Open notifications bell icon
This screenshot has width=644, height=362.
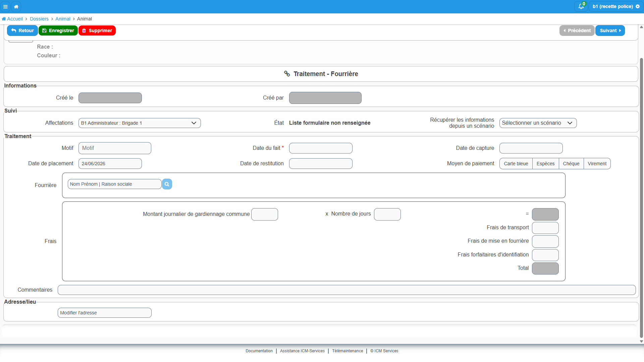click(581, 6)
